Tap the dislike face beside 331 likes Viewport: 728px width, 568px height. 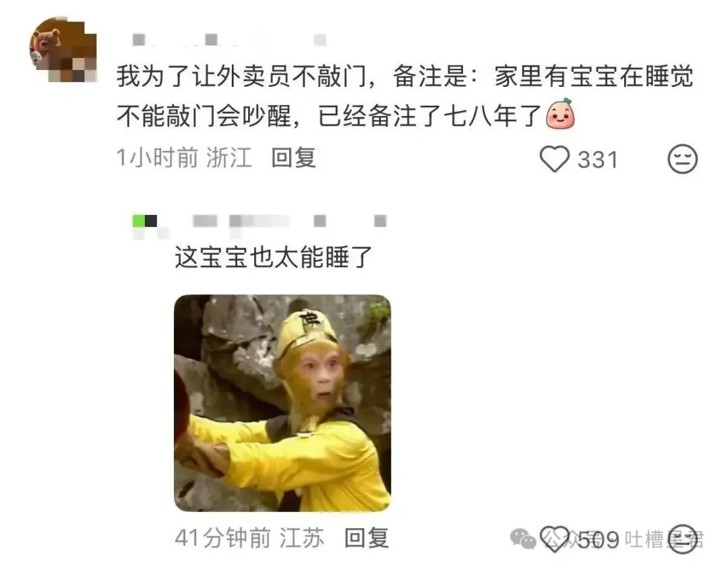[682, 159]
